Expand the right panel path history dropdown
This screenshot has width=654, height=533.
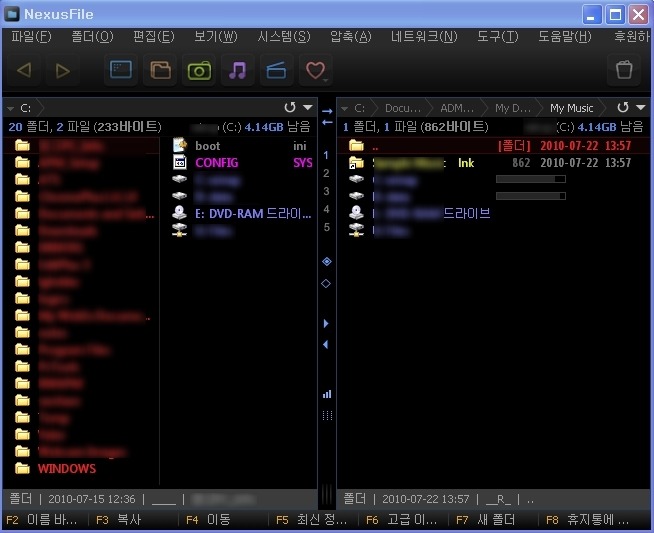click(x=640, y=107)
